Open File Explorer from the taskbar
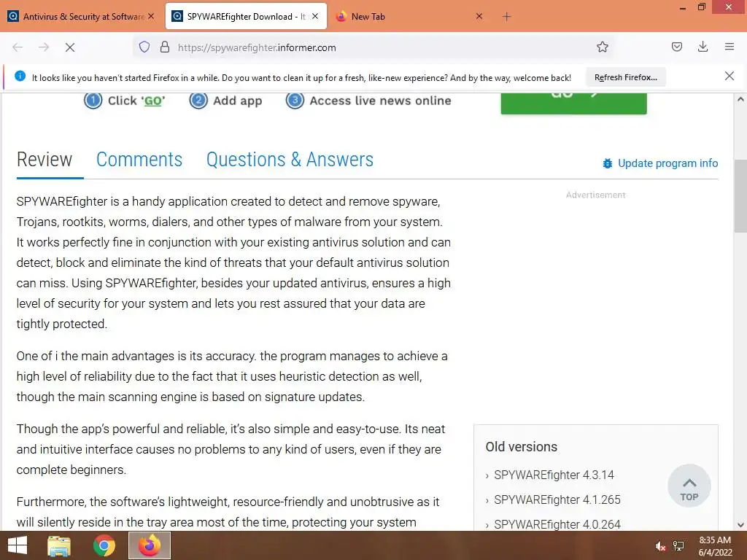Screen dimensions: 747x560 (59, 545)
